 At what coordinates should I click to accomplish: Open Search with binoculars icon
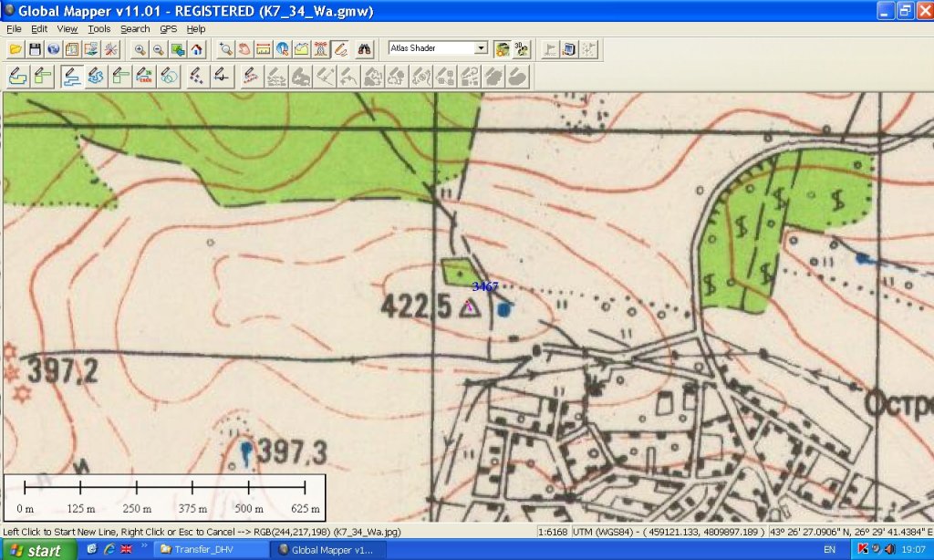click(364, 49)
